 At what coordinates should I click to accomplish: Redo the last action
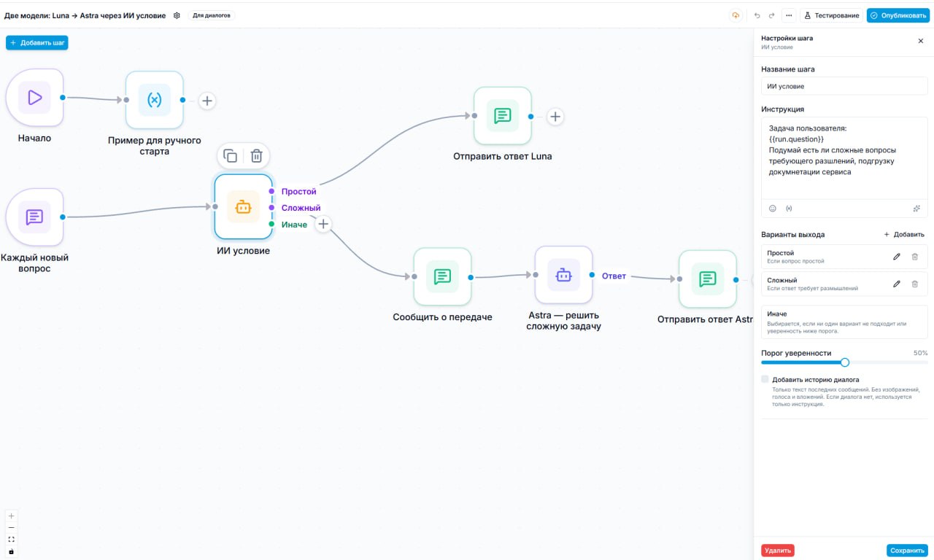772,15
